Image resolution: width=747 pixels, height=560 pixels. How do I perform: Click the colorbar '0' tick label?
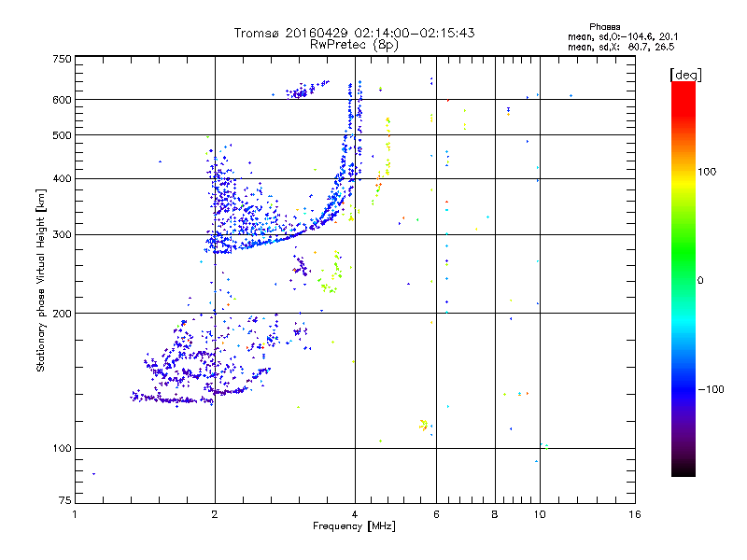(700, 281)
